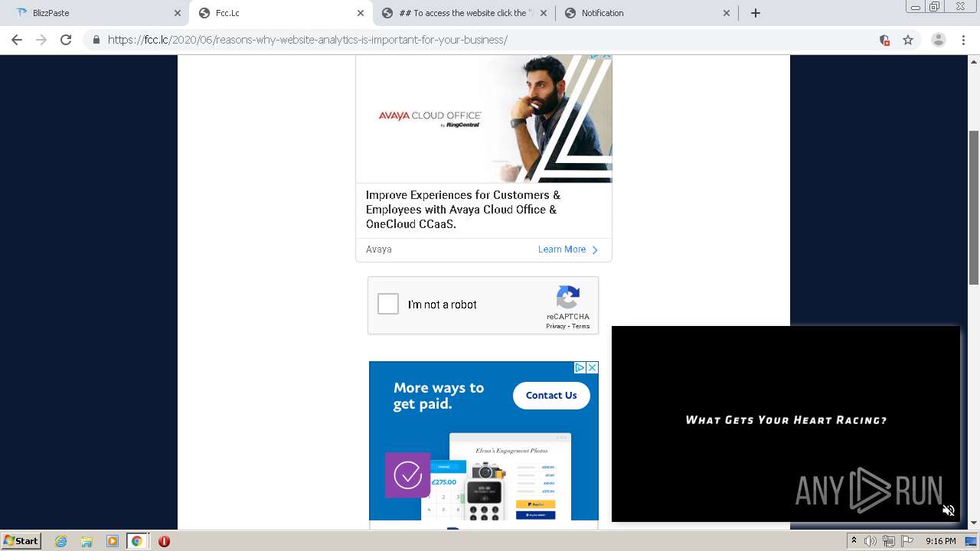980x551 pixels.
Task: Open the Chrome profile avatar
Action: point(938,40)
